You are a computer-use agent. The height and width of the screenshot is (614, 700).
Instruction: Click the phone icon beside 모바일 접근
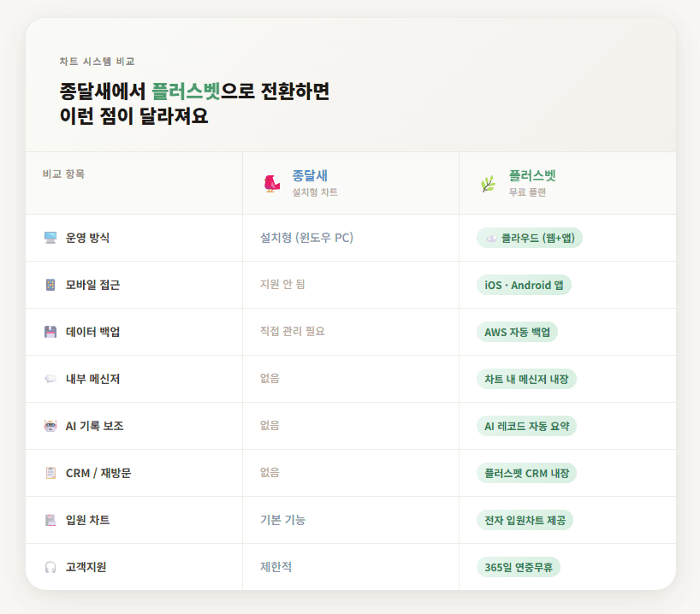coord(50,285)
